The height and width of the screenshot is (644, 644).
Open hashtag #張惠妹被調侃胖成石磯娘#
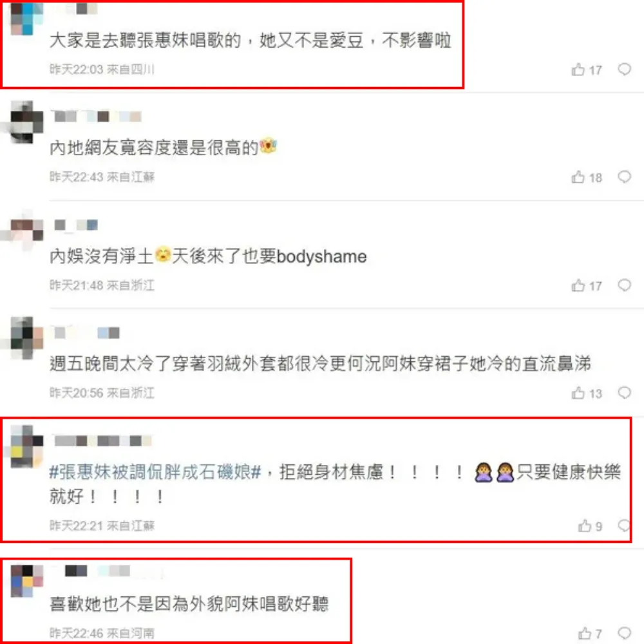[x=155, y=472]
